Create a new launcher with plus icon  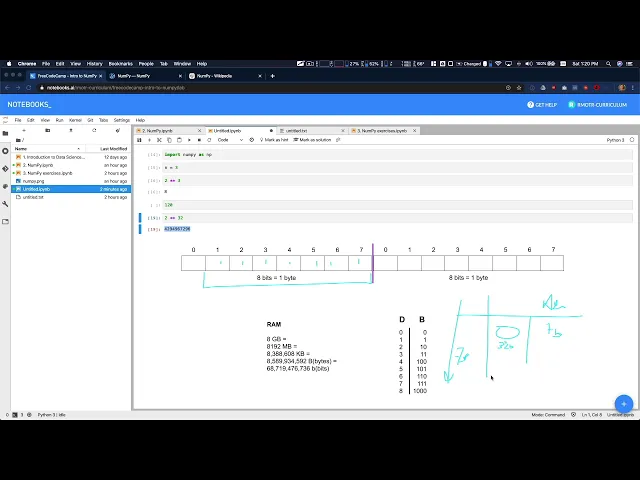24,130
